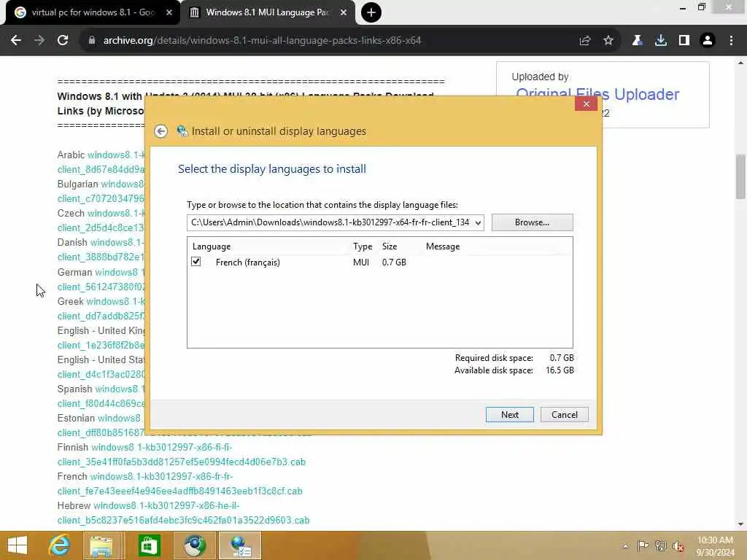The image size is (747, 560).
Task: Click the scrollbar down arrow
Action: pyautogui.click(x=741, y=524)
